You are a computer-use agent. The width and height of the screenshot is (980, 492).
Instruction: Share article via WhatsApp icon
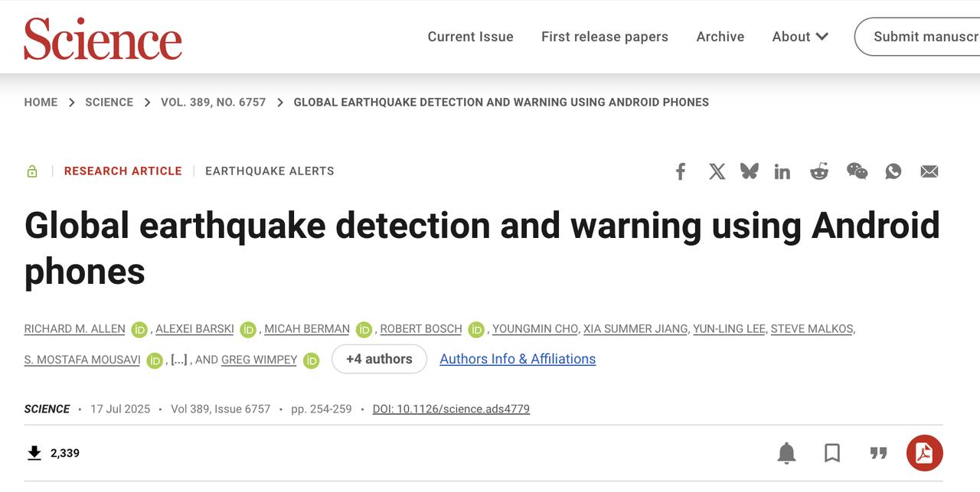tap(893, 171)
